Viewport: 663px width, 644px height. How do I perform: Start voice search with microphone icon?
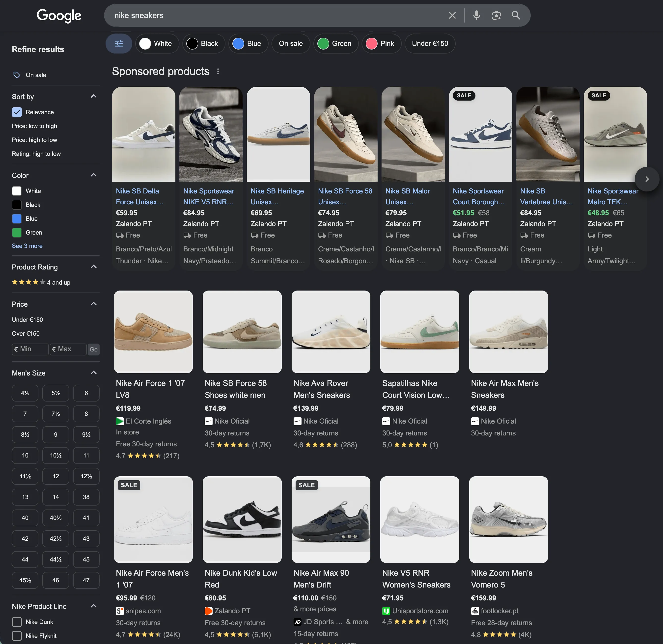tap(477, 15)
